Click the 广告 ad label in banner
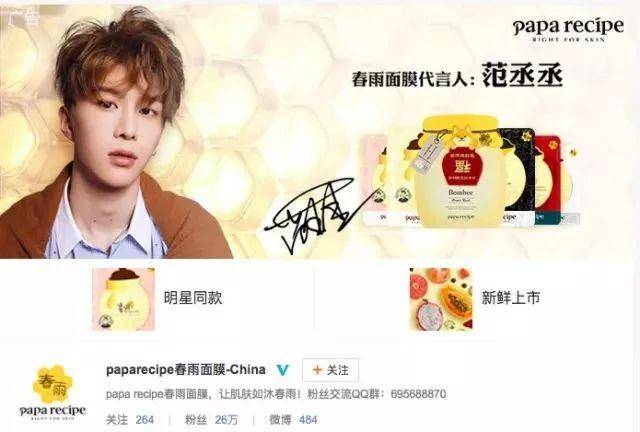The width and height of the screenshot is (640, 432). tap(23, 17)
